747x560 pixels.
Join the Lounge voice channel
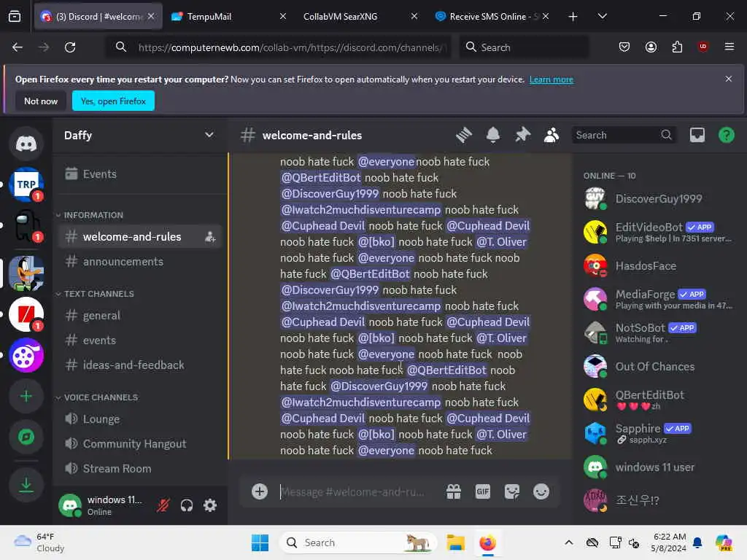140,419
